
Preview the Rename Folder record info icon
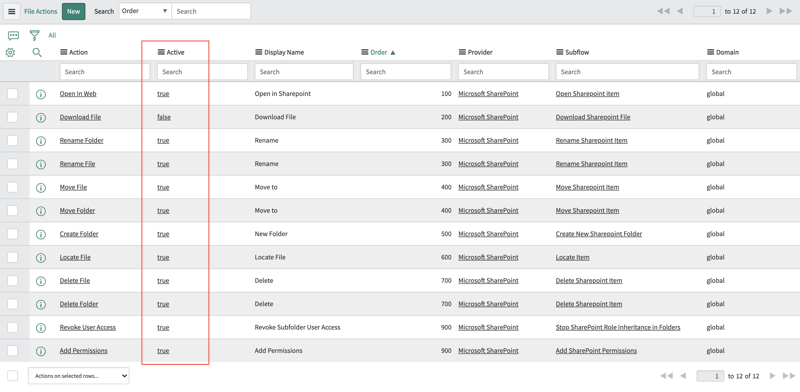41,141
